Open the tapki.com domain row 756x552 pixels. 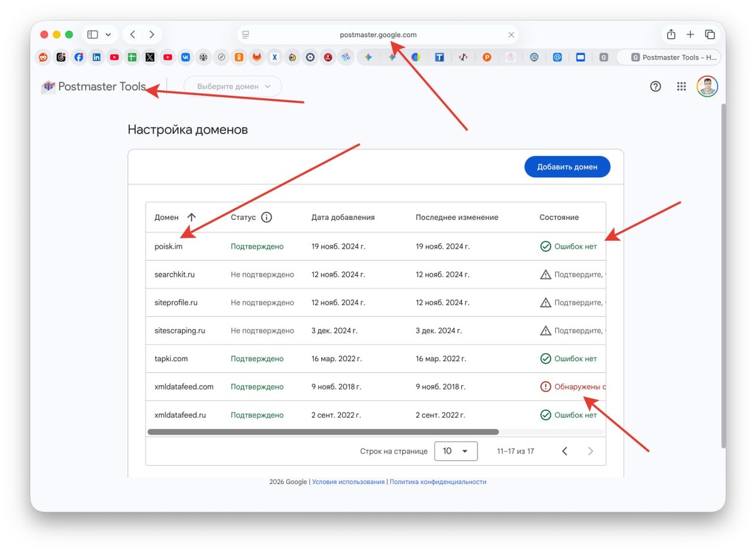[375, 359]
